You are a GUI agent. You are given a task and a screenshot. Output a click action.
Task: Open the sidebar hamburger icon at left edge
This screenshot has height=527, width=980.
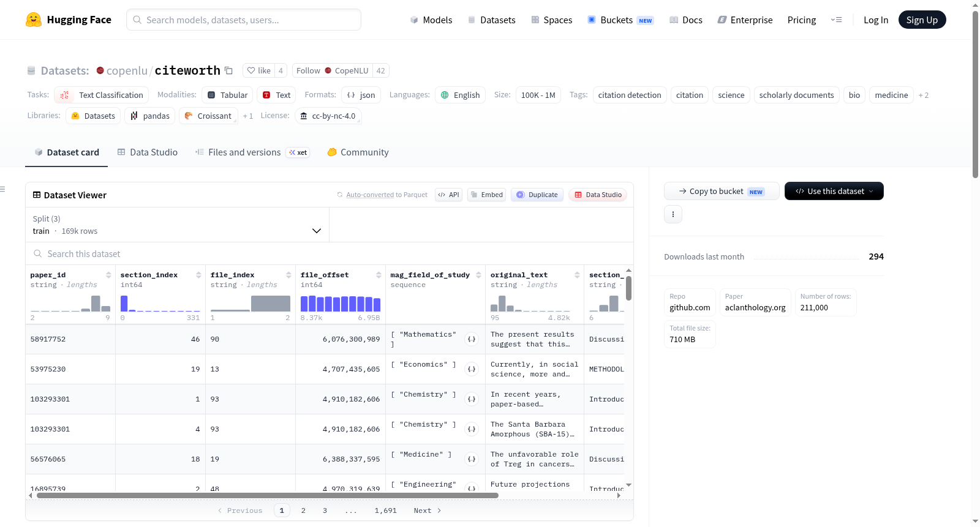tap(2, 189)
